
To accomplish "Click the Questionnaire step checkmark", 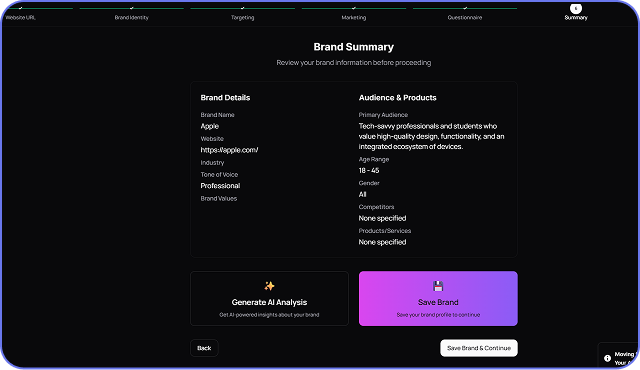I will [x=465, y=8].
